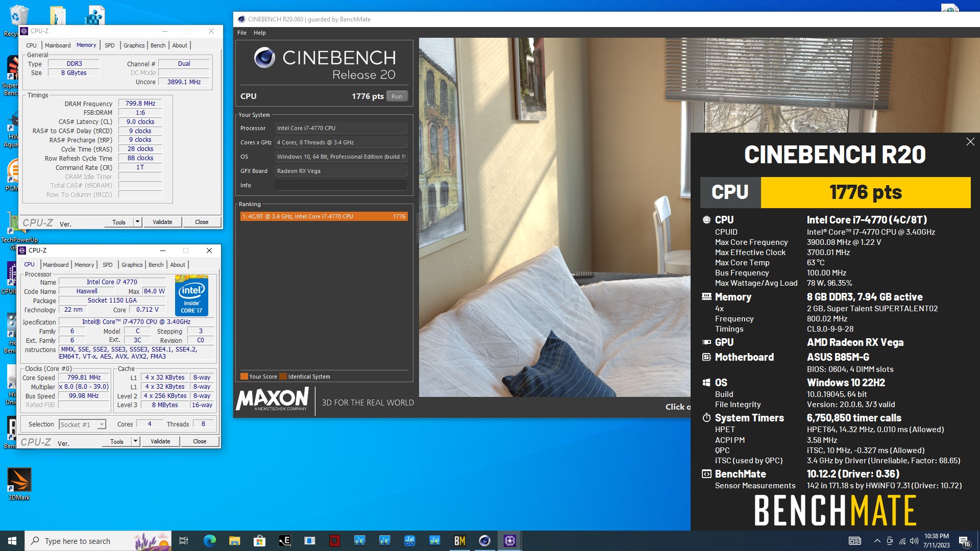Show hidden system tray icons chevron

coord(877,541)
